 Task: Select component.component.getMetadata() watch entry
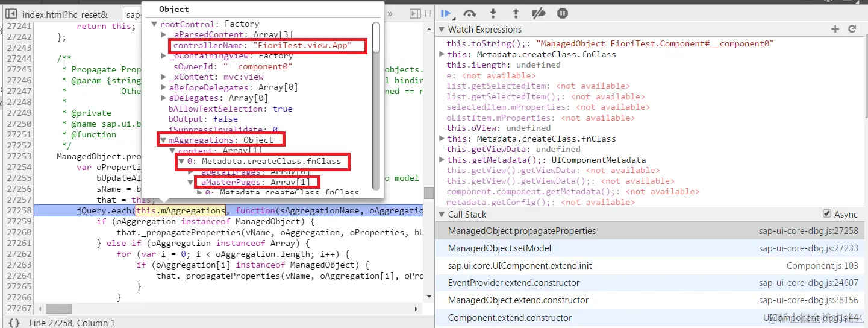click(x=573, y=192)
